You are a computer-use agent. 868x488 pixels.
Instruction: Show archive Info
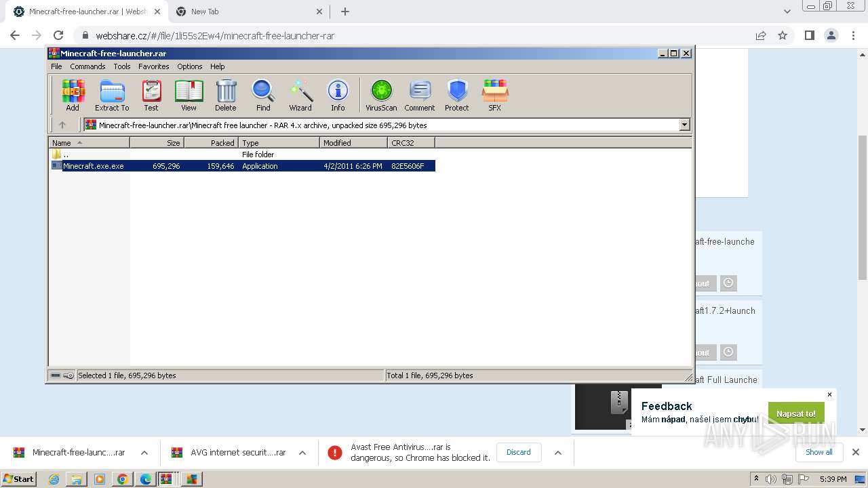[x=338, y=95]
